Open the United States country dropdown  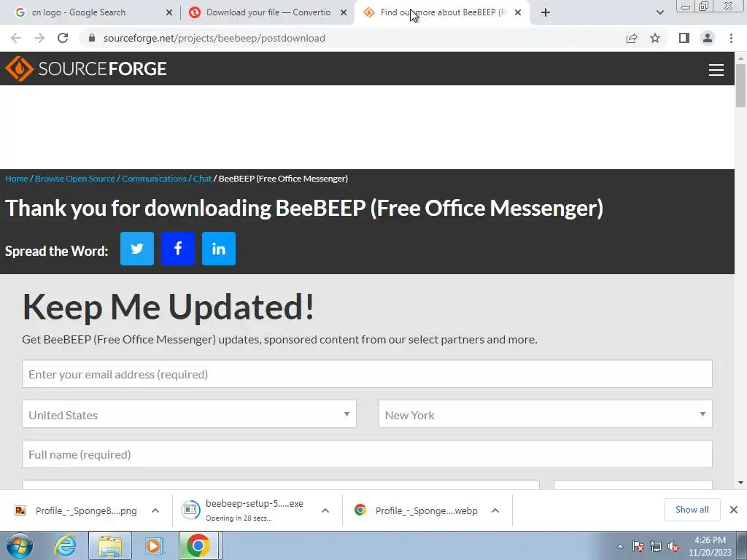pos(189,414)
